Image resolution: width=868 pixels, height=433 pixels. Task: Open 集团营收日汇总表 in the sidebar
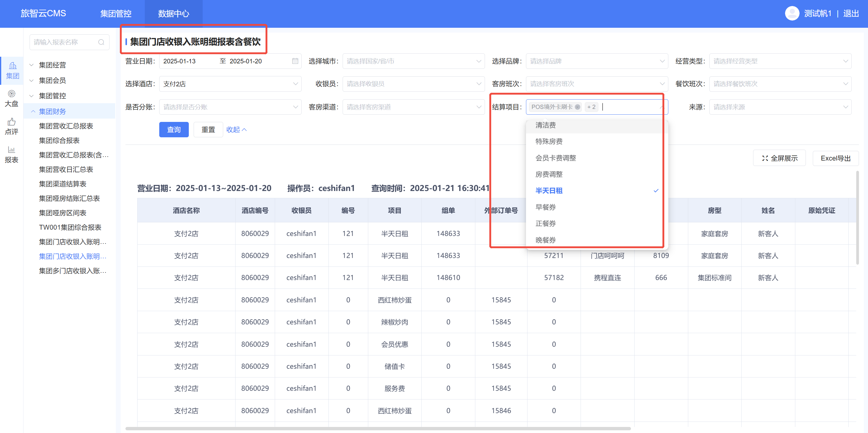[66, 169]
